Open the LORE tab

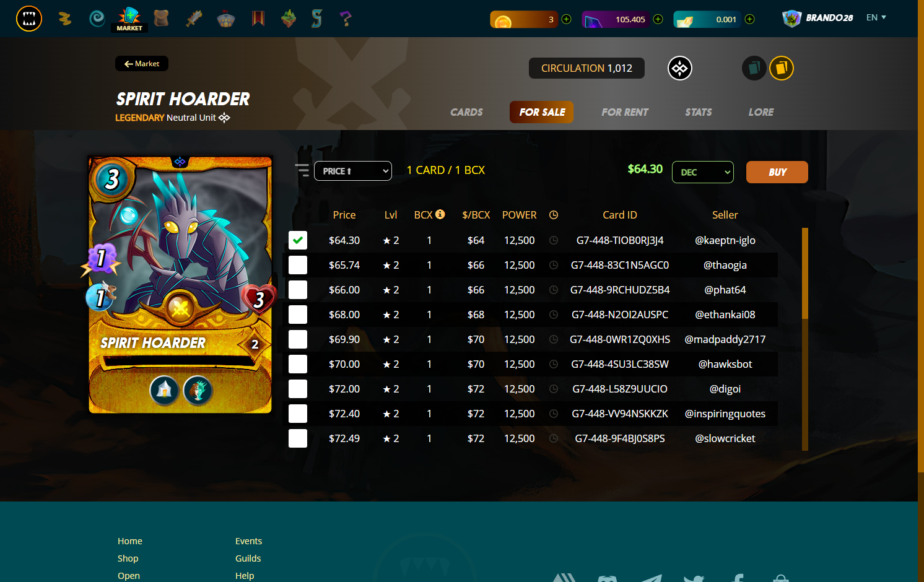[761, 112]
